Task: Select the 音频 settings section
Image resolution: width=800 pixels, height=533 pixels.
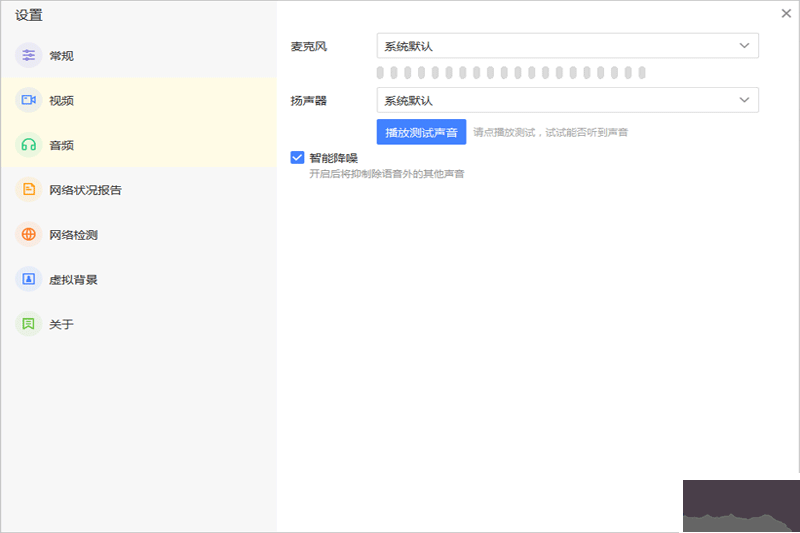Action: point(139,145)
